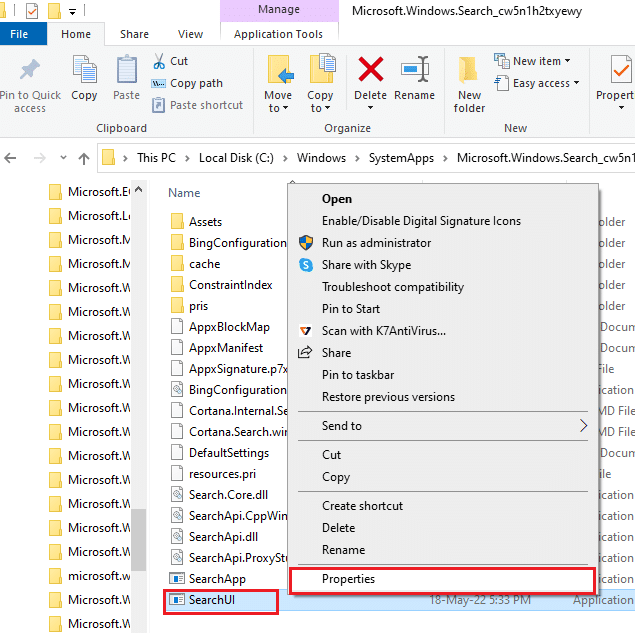
Task: Click Local Disk (C:) in the address bar
Action: coord(236,158)
